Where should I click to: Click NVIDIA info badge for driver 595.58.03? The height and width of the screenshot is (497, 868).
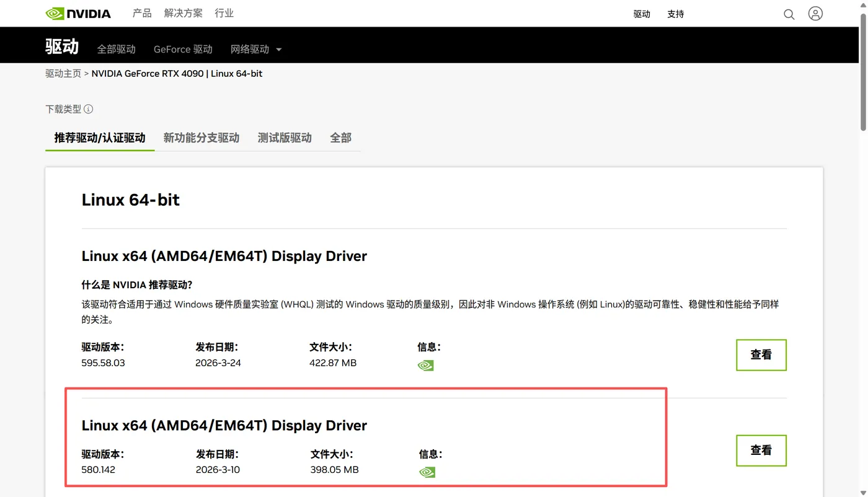(x=426, y=365)
